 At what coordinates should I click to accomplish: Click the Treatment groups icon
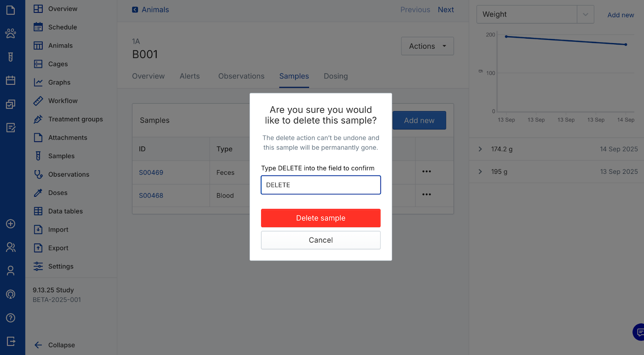coord(38,119)
